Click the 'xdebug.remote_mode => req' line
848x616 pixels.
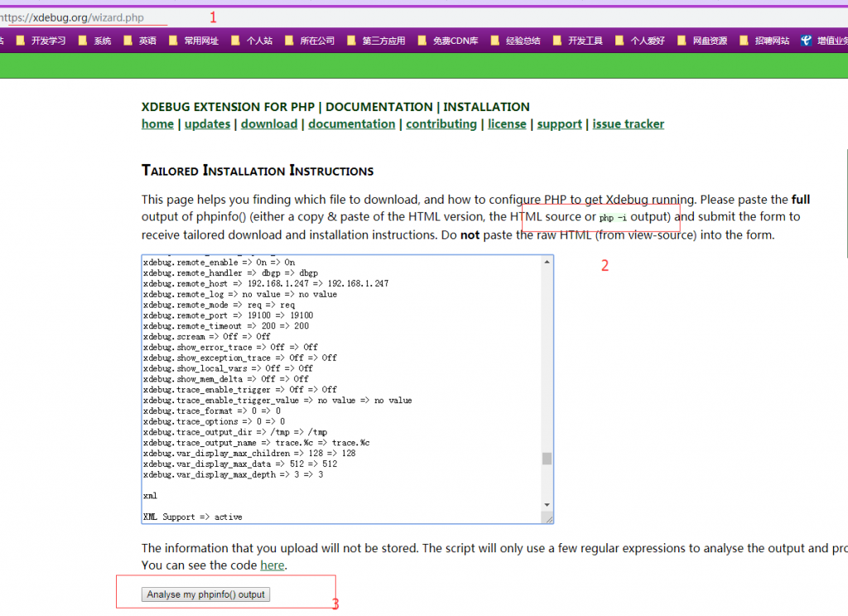pos(219,305)
